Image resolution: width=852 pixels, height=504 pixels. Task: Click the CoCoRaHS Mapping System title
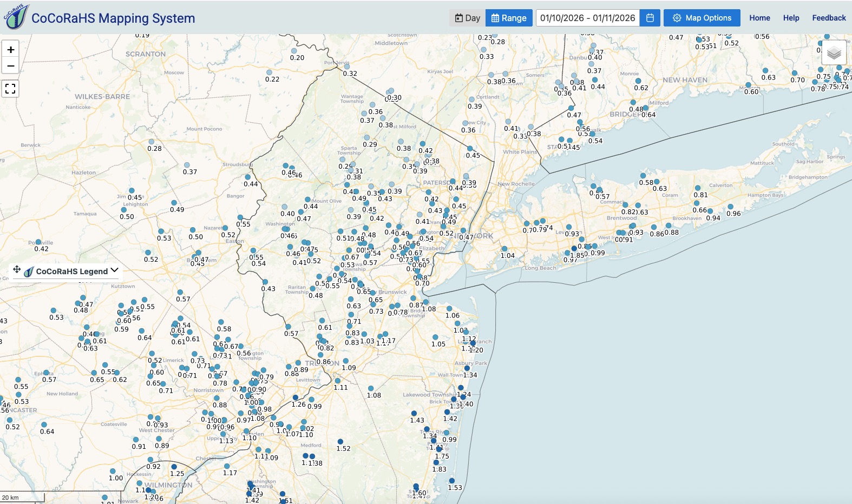[113, 18]
